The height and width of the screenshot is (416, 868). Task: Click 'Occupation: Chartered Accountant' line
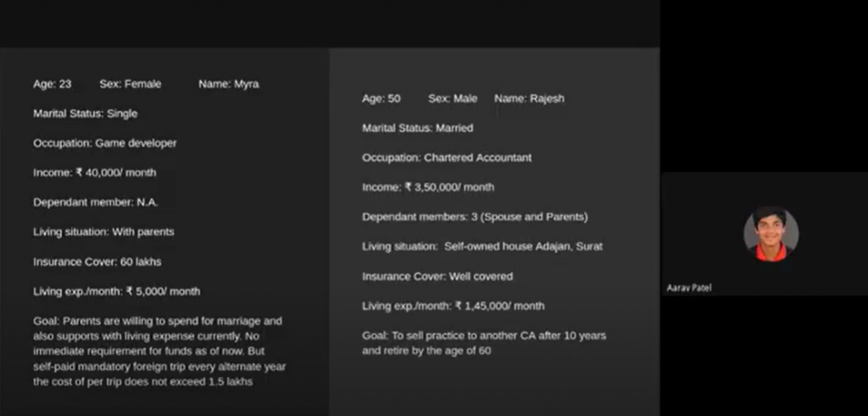click(x=447, y=158)
